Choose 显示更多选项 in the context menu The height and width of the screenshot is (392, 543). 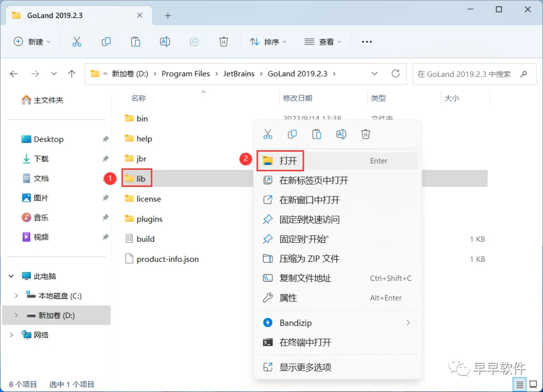point(337,367)
